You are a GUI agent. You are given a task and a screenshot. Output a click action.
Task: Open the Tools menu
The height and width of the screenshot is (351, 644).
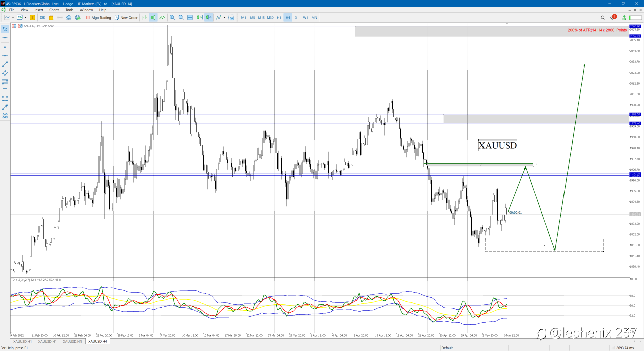pos(69,10)
